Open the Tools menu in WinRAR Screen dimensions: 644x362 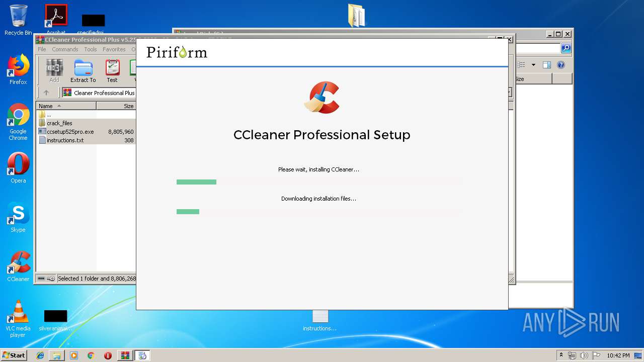(x=91, y=49)
